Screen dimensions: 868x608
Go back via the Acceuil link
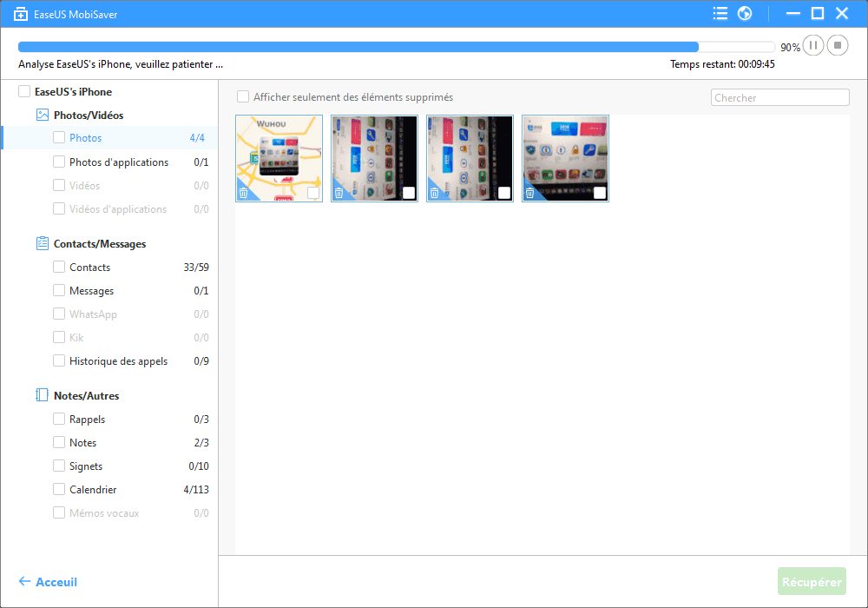click(49, 582)
